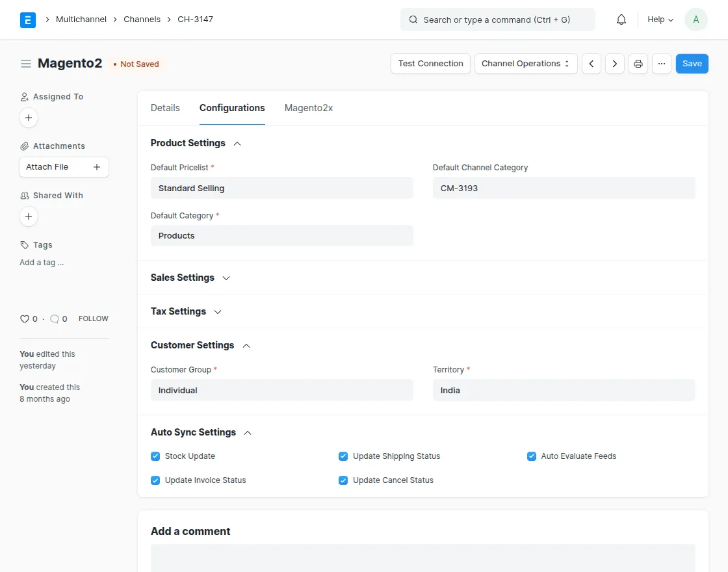Open the Channel Operations dropdown
The width and height of the screenshot is (728, 572).
526,63
